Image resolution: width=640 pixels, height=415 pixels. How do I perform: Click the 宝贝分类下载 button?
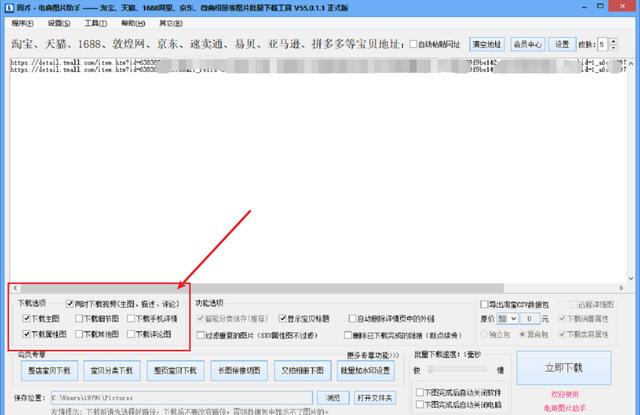(x=112, y=371)
